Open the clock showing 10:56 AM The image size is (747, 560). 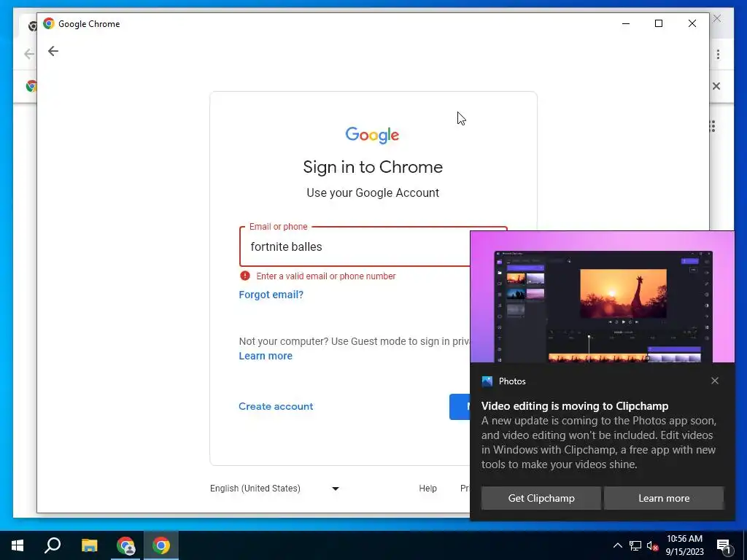tap(684, 545)
